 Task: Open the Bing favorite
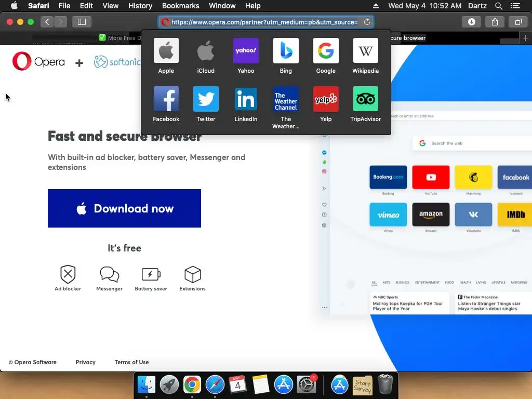coord(286,56)
